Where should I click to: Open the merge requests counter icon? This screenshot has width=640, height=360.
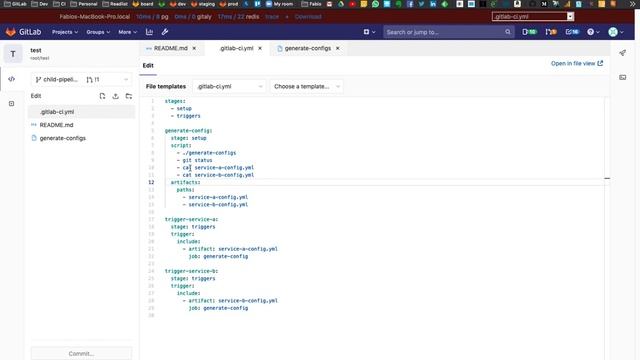pyautogui.click(x=551, y=32)
